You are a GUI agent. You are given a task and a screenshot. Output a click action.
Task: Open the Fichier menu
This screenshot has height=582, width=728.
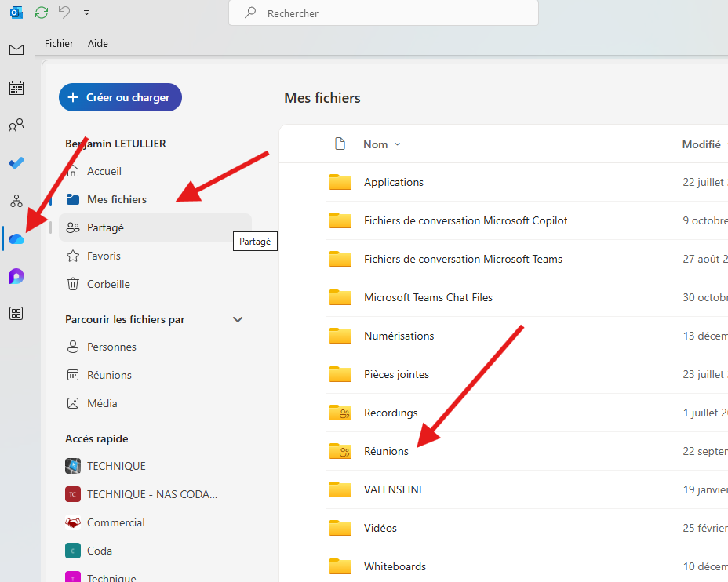point(59,44)
